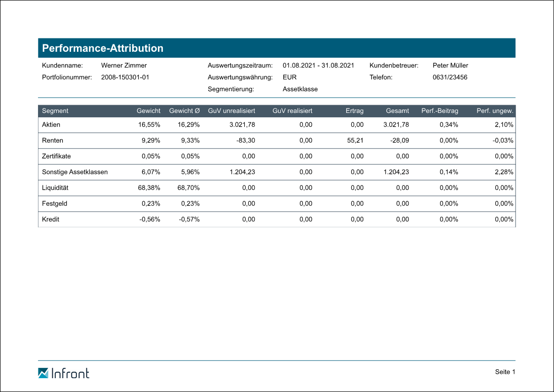Click the Seite 1 page number
This screenshot has height=392, width=554.
click(x=505, y=372)
